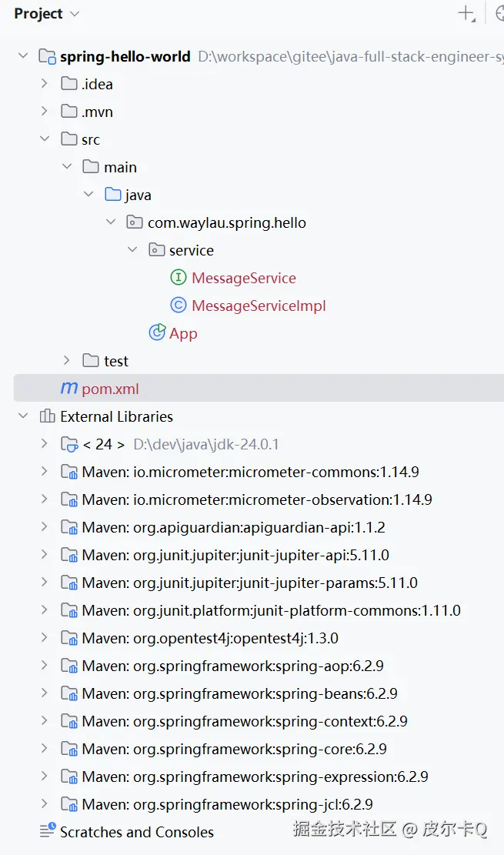Click the App runnable class icon

coord(157,333)
